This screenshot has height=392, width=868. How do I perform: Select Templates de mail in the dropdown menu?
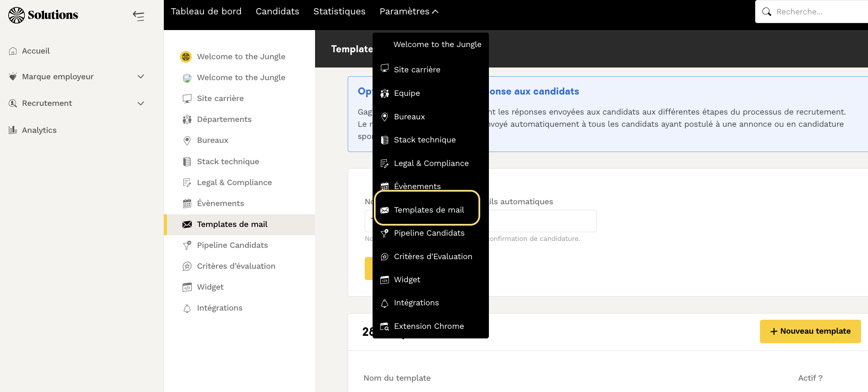pos(428,210)
